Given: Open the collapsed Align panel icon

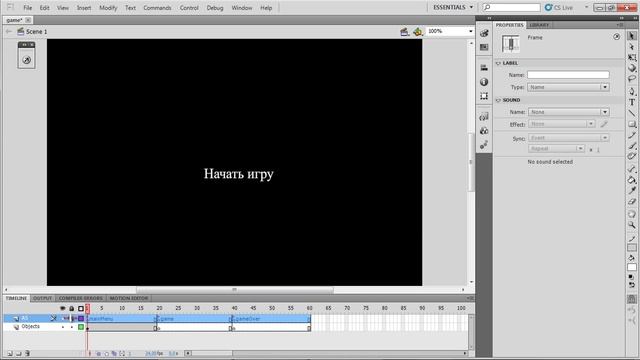Looking at the screenshot, I should 484,67.
